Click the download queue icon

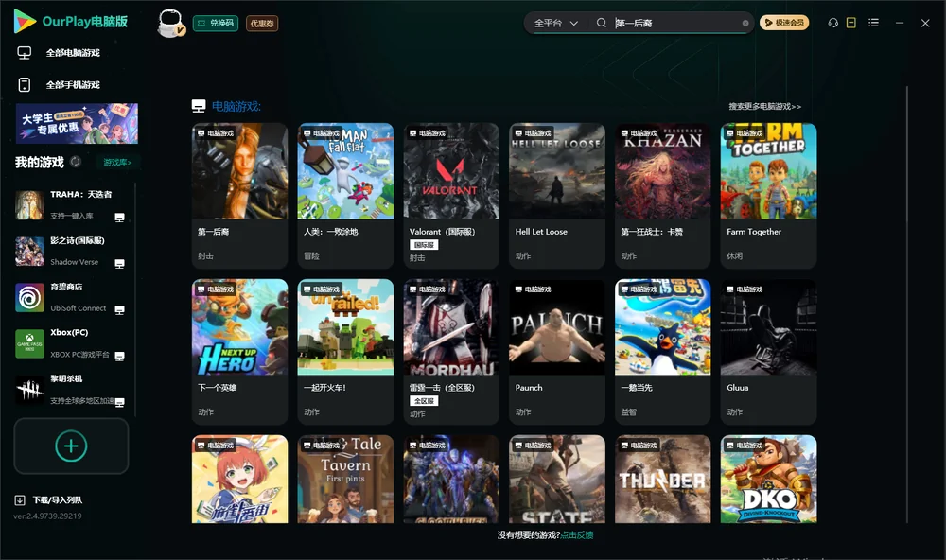[20, 499]
